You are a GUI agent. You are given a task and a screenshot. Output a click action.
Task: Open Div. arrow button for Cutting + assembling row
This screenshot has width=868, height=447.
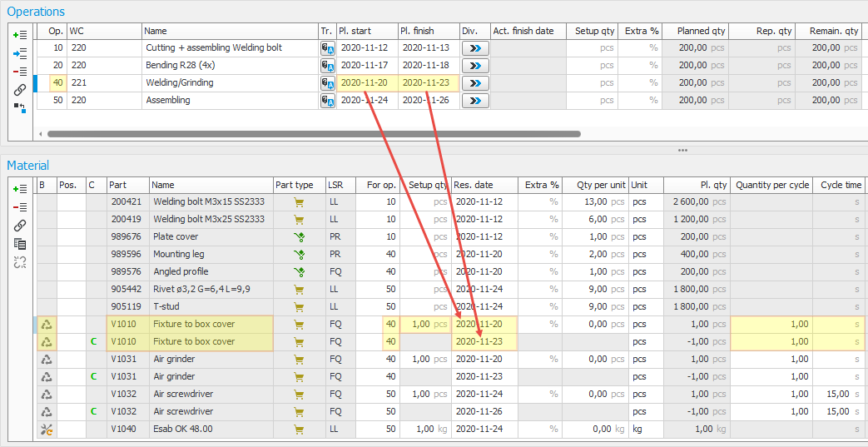[474, 48]
